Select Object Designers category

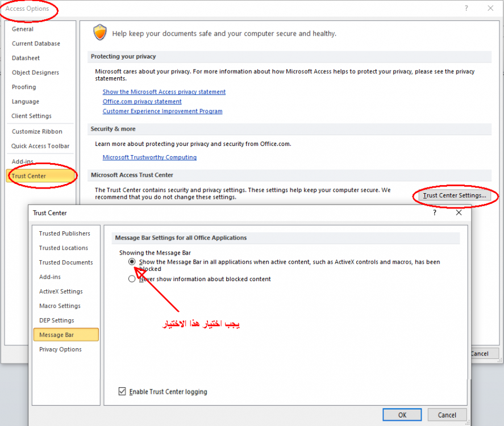click(35, 72)
